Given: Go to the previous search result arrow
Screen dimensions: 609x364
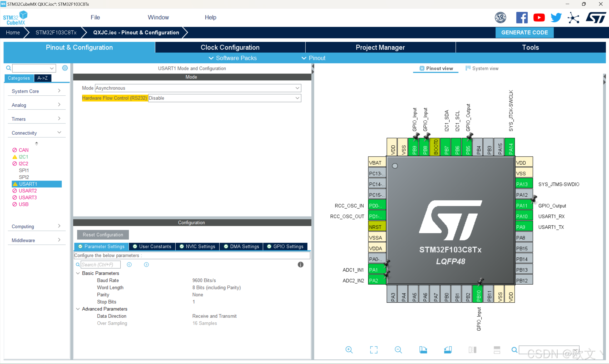Looking at the screenshot, I should (129, 265).
